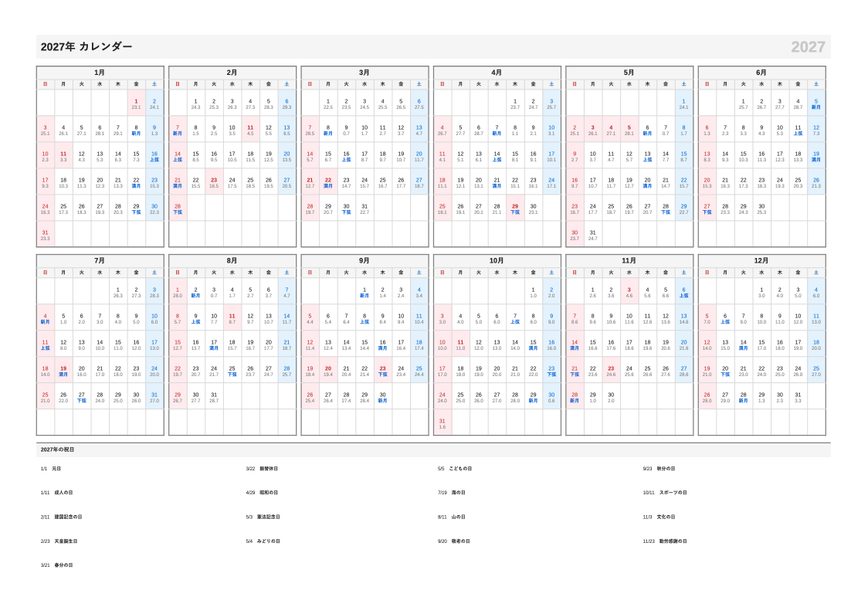The height and width of the screenshot is (614, 868).
Task: Click the red day 23 cell in 2月
Action: tap(214, 182)
